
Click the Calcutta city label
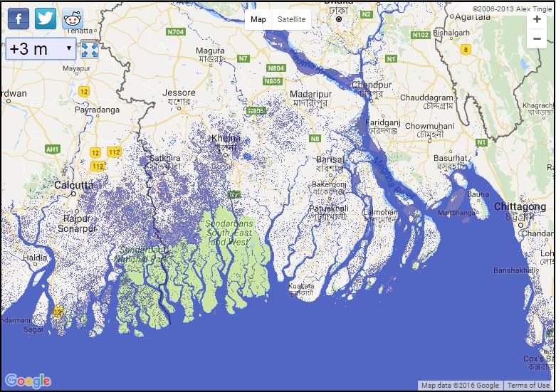coord(74,185)
